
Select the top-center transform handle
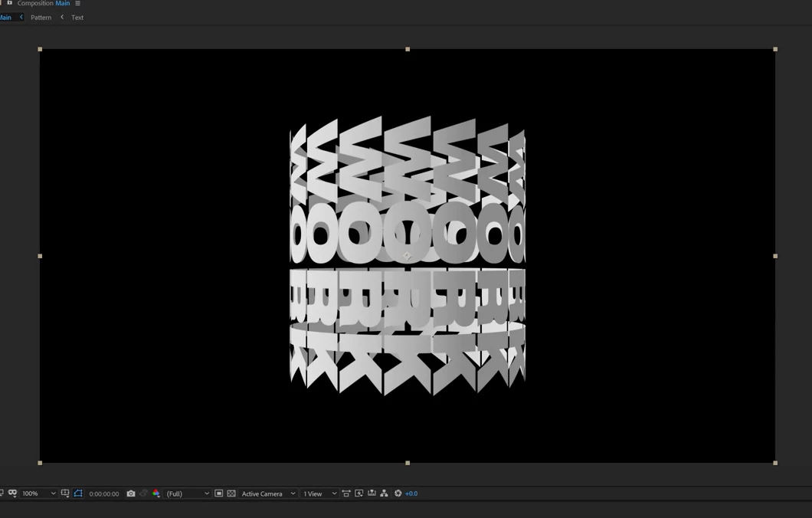pyautogui.click(x=408, y=49)
